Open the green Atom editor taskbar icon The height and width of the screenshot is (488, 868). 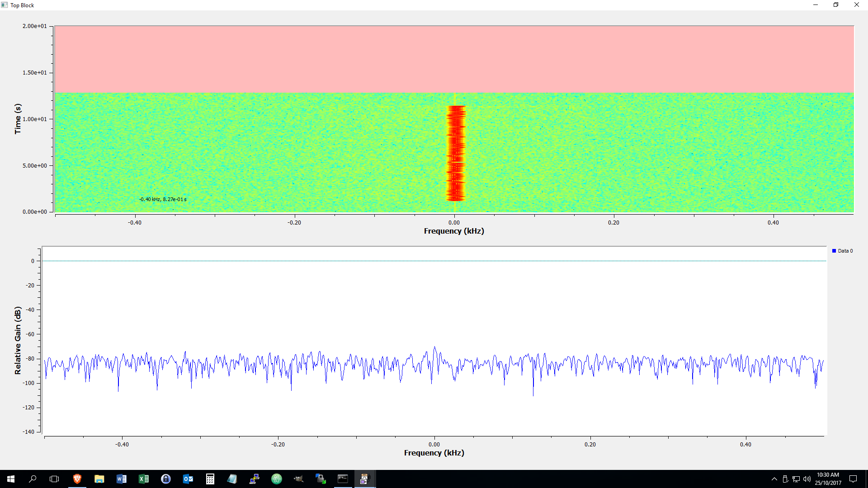[276, 479]
